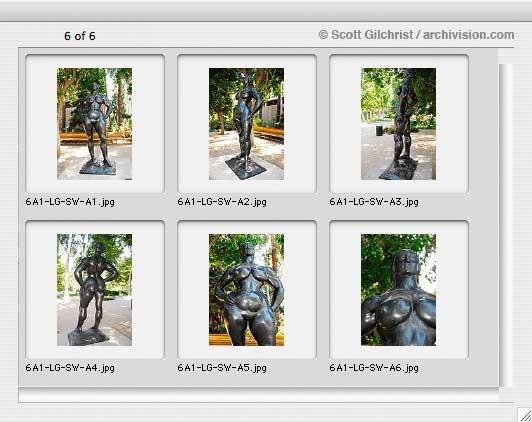Select the 6A1-LG-SW-A4.jpg back view thumbnail

[x=94, y=290]
